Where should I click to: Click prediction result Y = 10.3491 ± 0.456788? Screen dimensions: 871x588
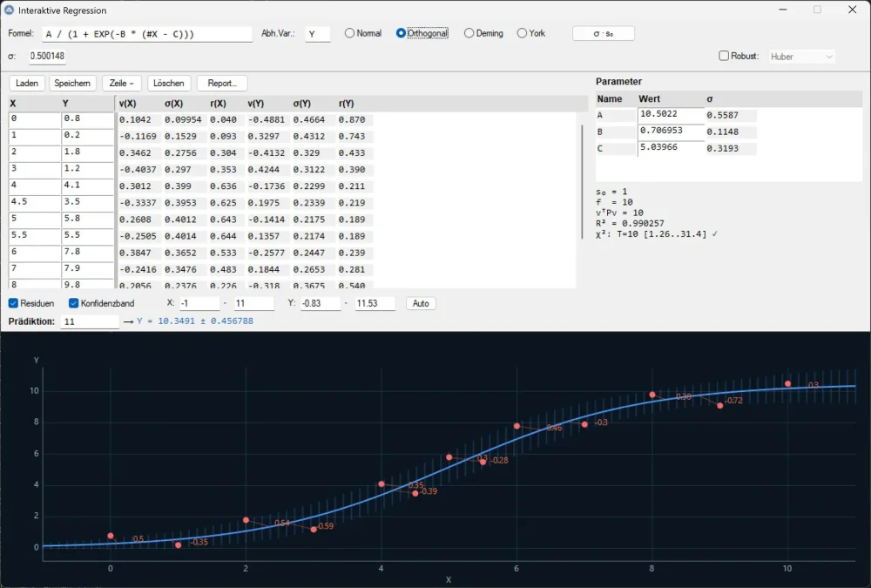click(x=195, y=321)
